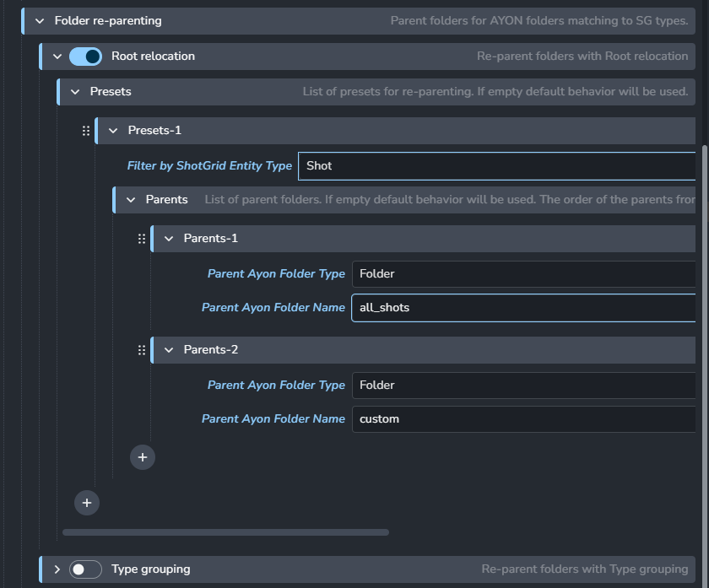Collapse the Parents-2 entry
Viewport: 709px width, 588px height.
[169, 350]
